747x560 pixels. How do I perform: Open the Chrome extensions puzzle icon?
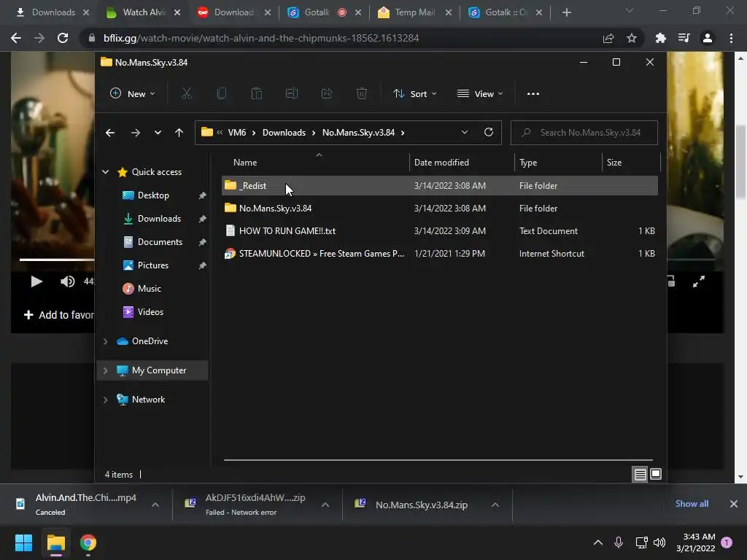coord(660,38)
